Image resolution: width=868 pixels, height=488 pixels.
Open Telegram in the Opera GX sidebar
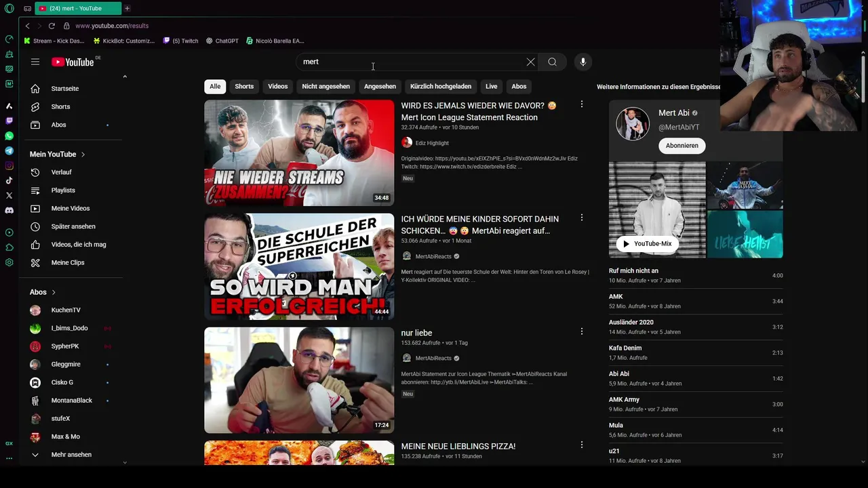pyautogui.click(x=9, y=150)
